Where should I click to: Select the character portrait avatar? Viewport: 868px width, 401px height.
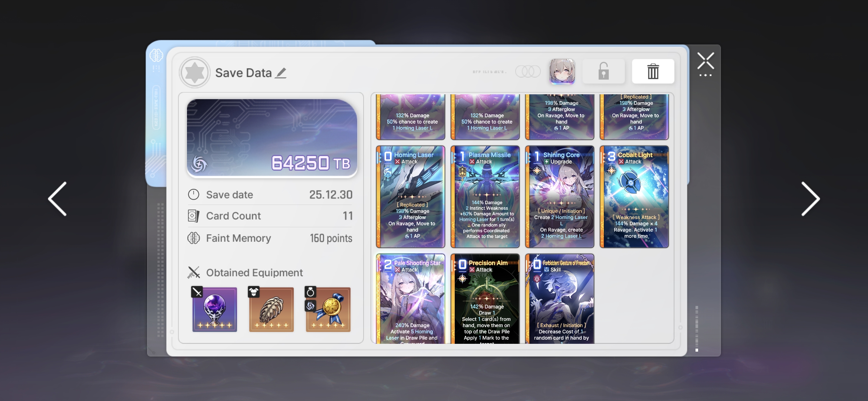coord(562,71)
